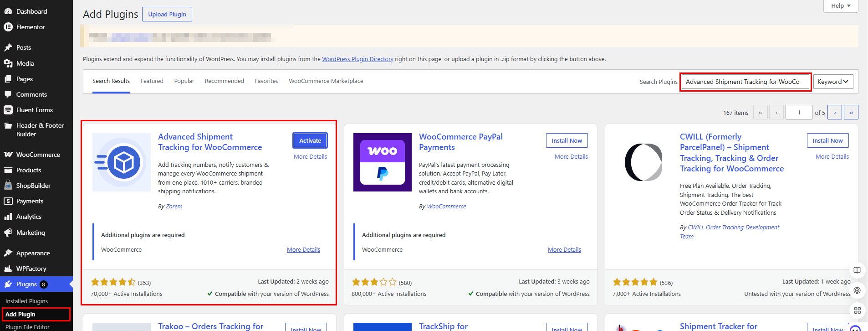This screenshot has height=331, width=868.
Task: Click the Fluent Forms icon
Action: [8, 110]
